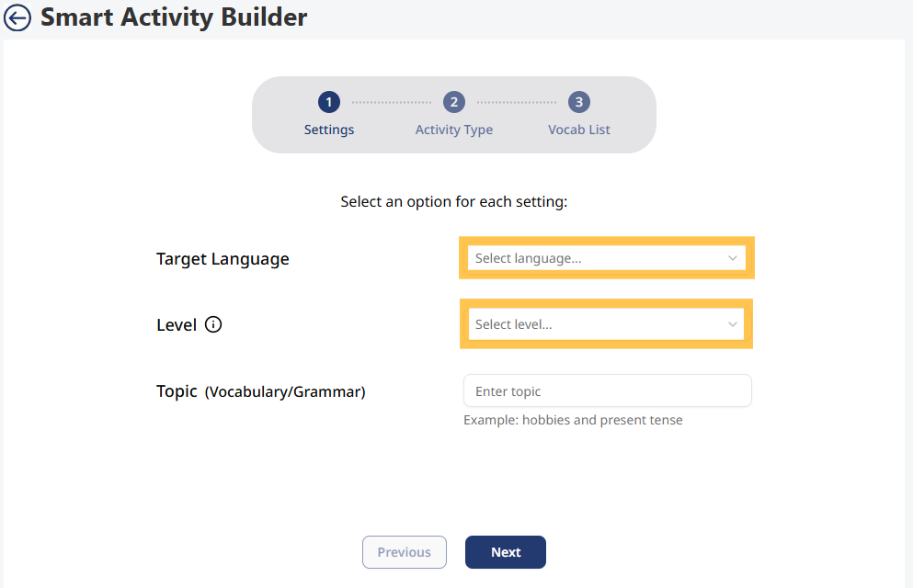Click the Enter topic input field

click(607, 390)
